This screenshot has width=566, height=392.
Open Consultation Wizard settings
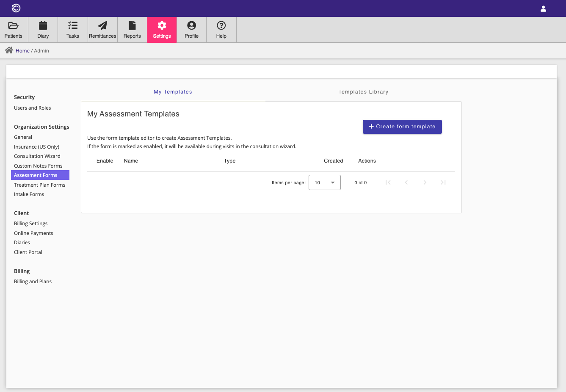point(37,156)
